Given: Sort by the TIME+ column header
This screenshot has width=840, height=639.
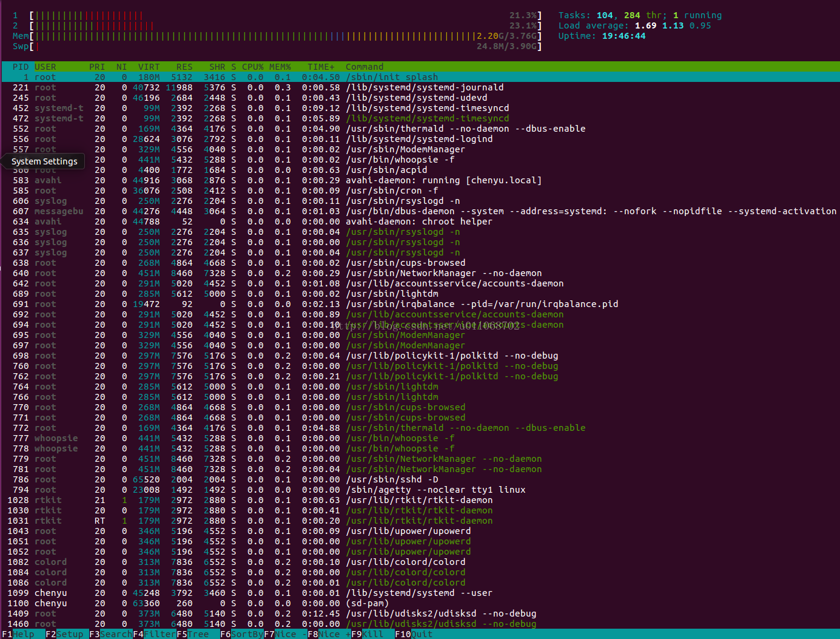Looking at the screenshot, I should tap(321, 67).
